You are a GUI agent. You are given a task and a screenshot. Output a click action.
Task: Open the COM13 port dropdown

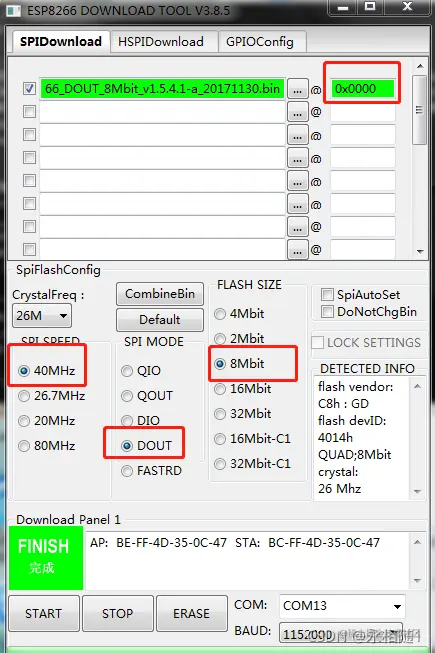coord(342,606)
